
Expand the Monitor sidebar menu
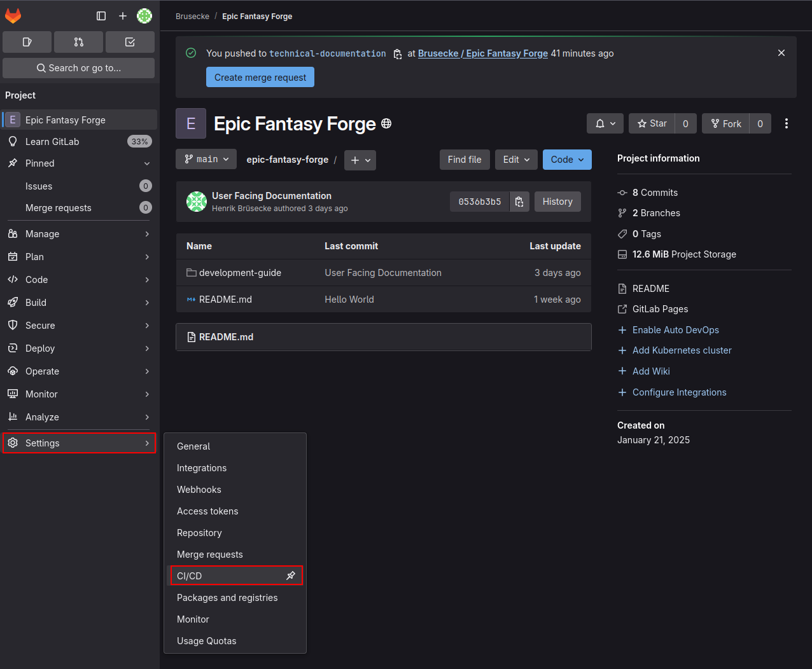tap(80, 394)
